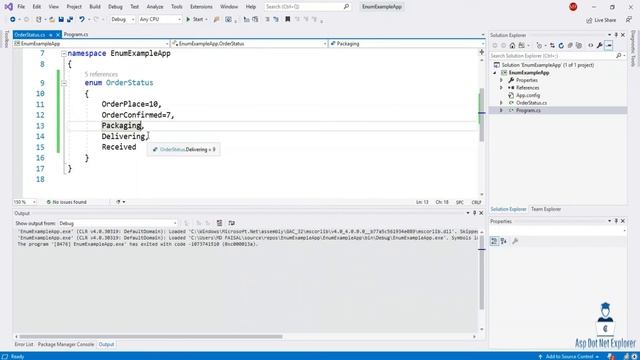The height and width of the screenshot is (360, 640).
Task: Click the Output panel horizontal scrollbar
Action: click(x=151, y=337)
